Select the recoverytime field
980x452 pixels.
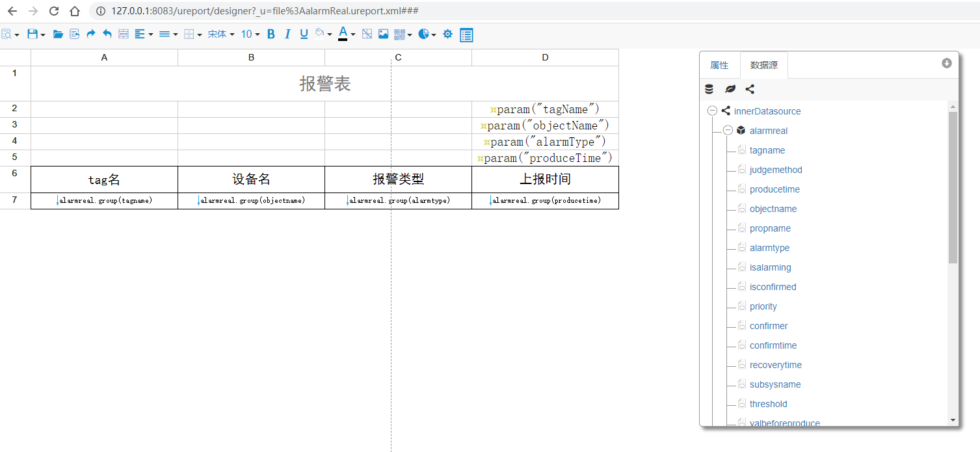(776, 365)
